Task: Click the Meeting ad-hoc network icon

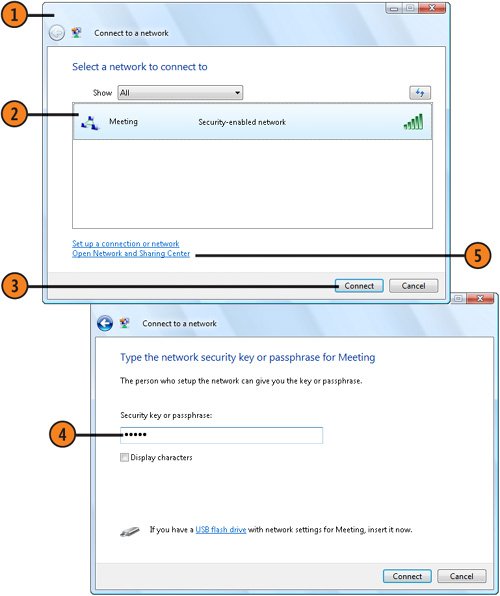Action: (90, 122)
